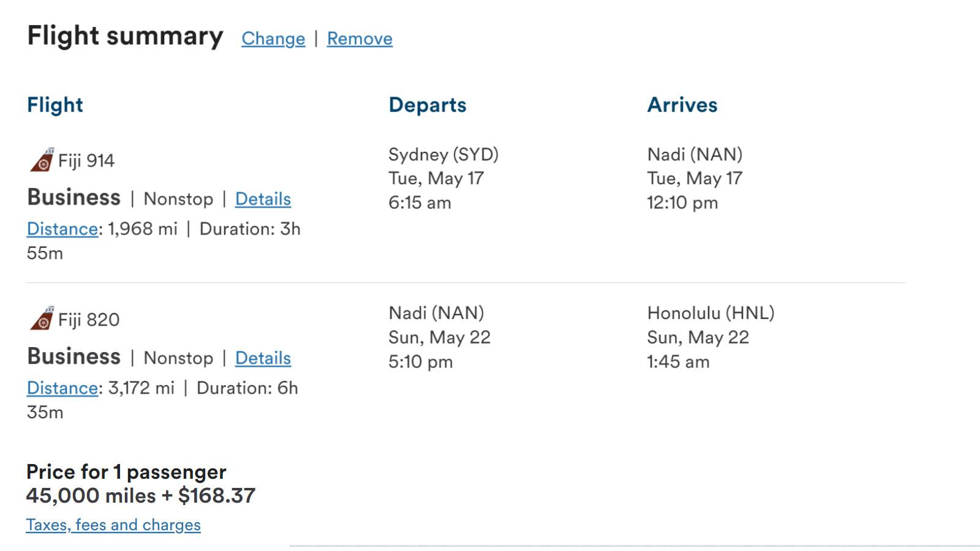The image size is (980, 551).
Task: View Taxes, fees and charges breakdown
Action: 113,525
